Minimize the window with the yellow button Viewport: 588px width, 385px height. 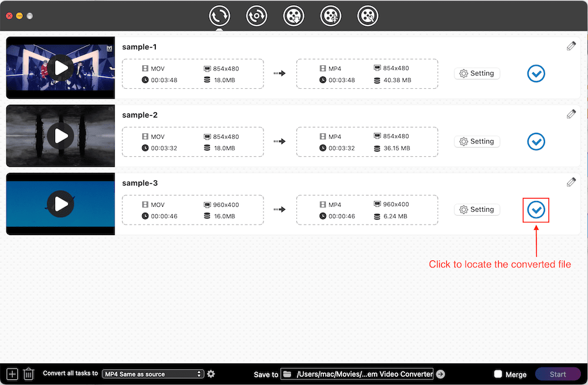[19, 16]
